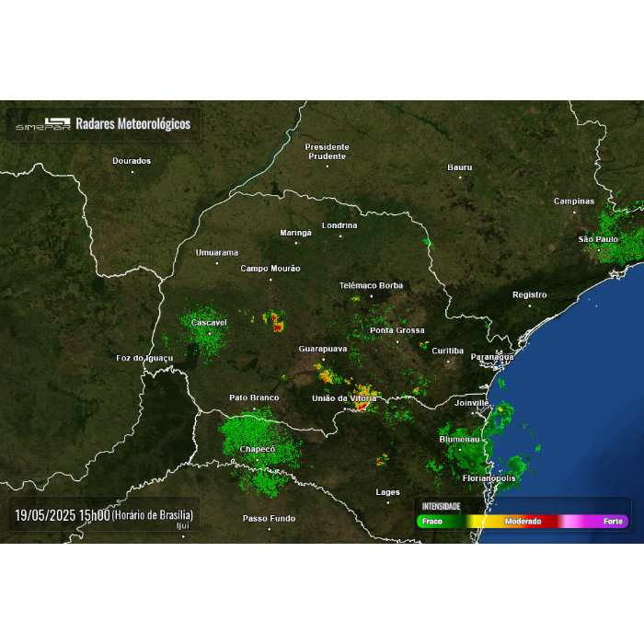Click the Florianópolis city label
The width and height of the screenshot is (644, 644).
coord(489,478)
